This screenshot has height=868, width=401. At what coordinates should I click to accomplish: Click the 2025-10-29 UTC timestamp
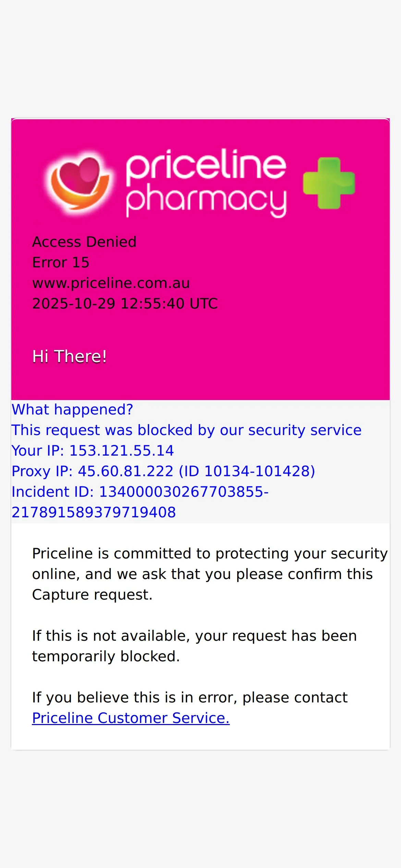click(125, 303)
